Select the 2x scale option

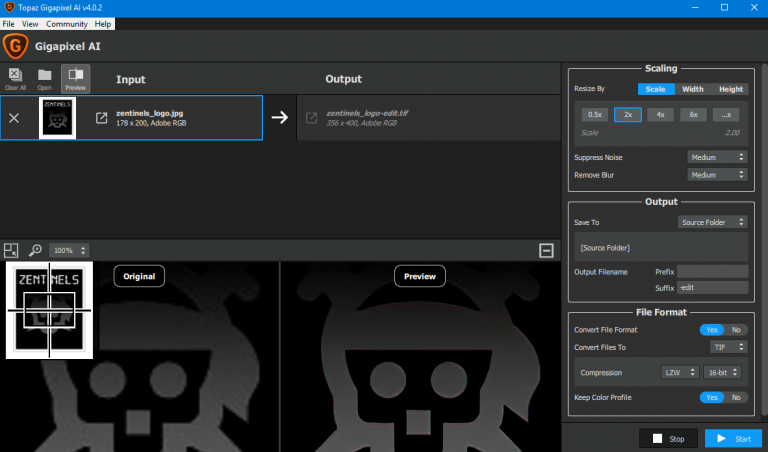[x=628, y=115]
